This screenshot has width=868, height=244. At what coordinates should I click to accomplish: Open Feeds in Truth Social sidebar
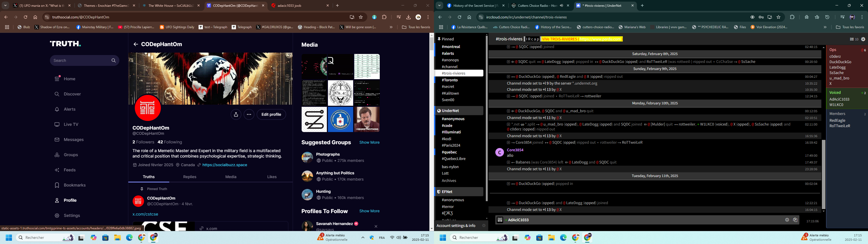pyautogui.click(x=65, y=170)
